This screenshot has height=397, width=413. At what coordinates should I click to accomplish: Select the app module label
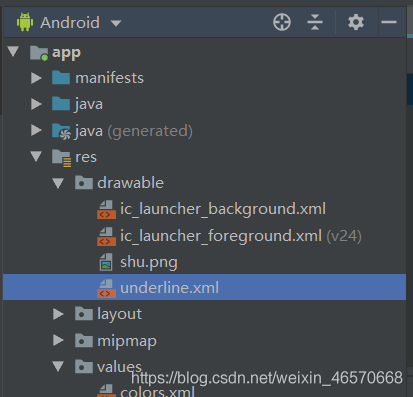click(66, 53)
